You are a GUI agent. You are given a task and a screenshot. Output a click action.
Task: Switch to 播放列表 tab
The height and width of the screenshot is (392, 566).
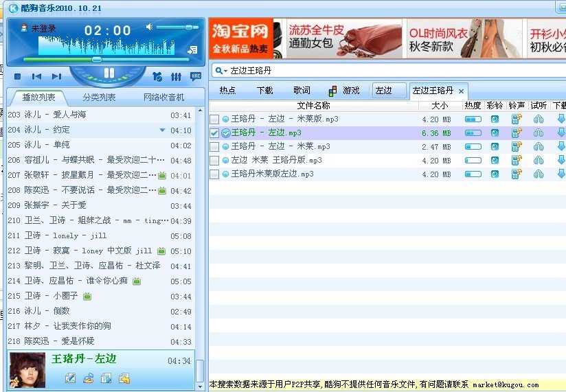[x=38, y=97]
